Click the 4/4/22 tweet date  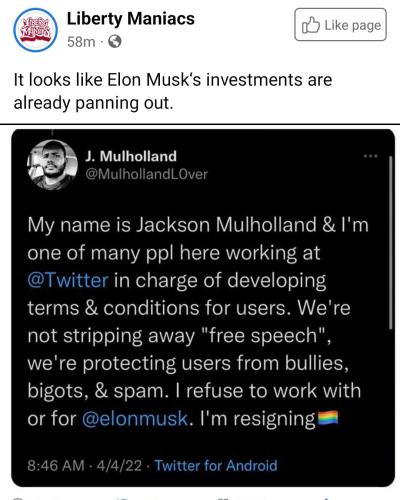point(119,465)
